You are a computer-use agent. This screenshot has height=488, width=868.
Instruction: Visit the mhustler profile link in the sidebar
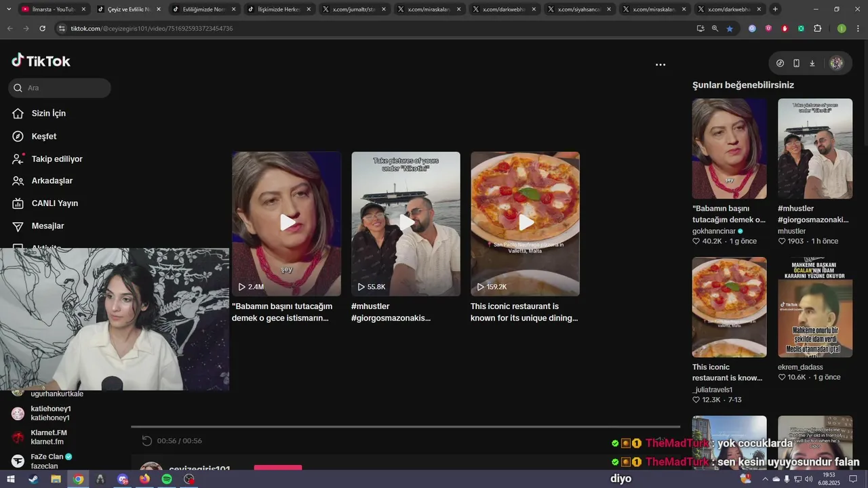[x=791, y=231]
